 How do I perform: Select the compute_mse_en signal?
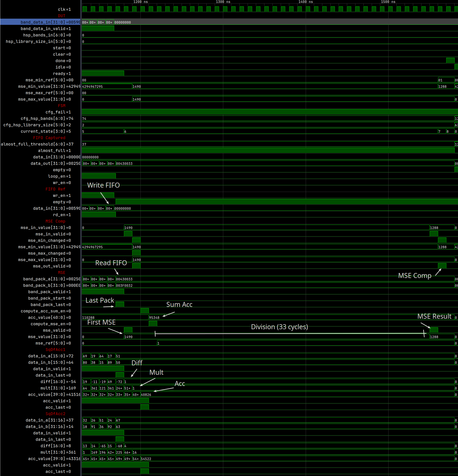[51, 324]
